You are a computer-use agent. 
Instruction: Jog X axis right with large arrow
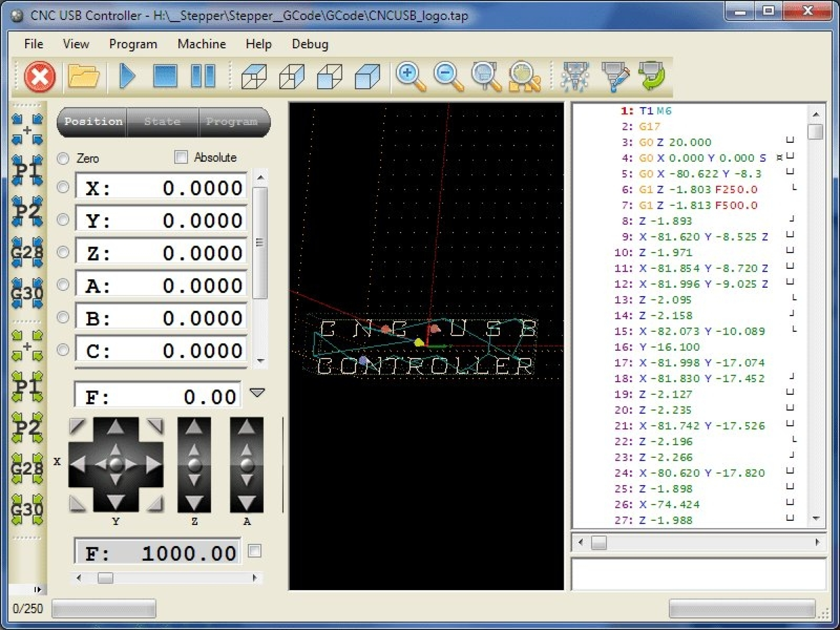click(x=153, y=464)
